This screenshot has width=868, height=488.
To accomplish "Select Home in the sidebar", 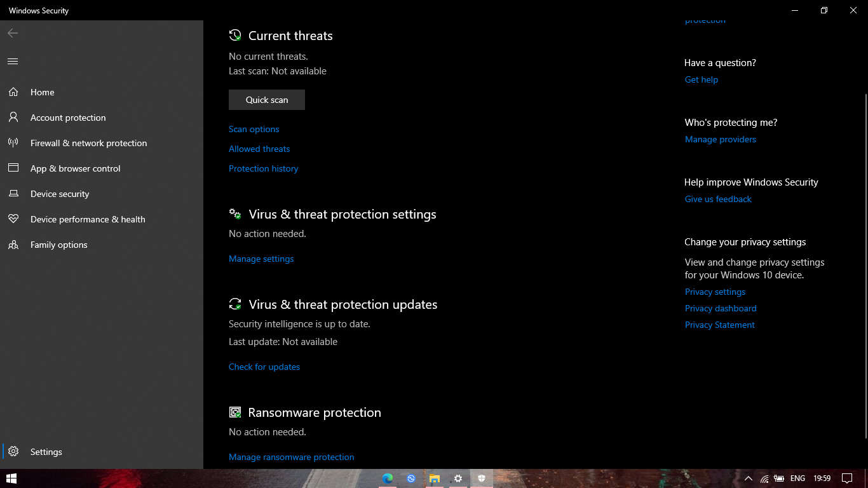I will pos(42,92).
